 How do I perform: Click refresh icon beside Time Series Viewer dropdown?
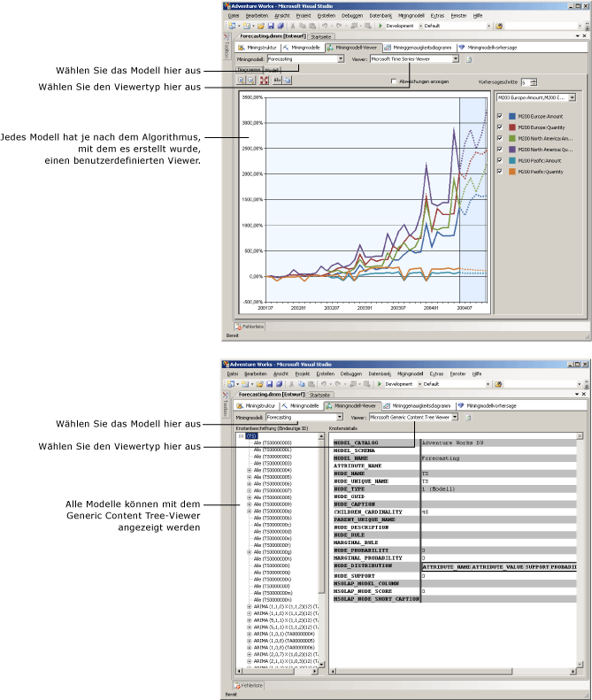pyautogui.click(x=470, y=59)
